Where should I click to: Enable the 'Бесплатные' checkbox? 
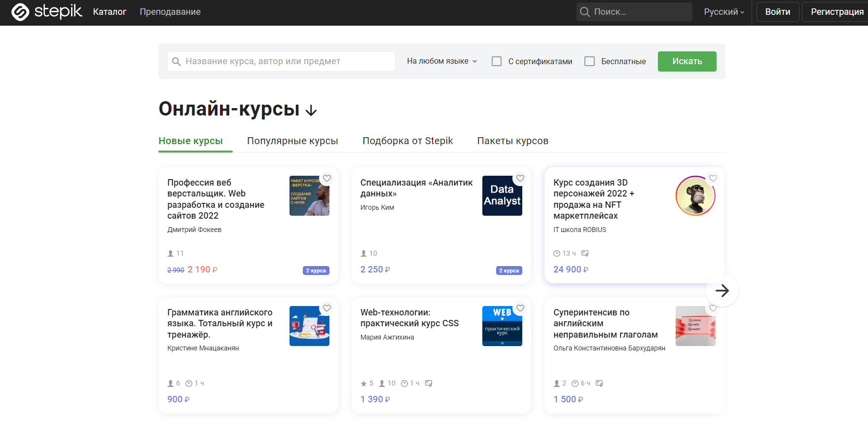[x=589, y=61]
